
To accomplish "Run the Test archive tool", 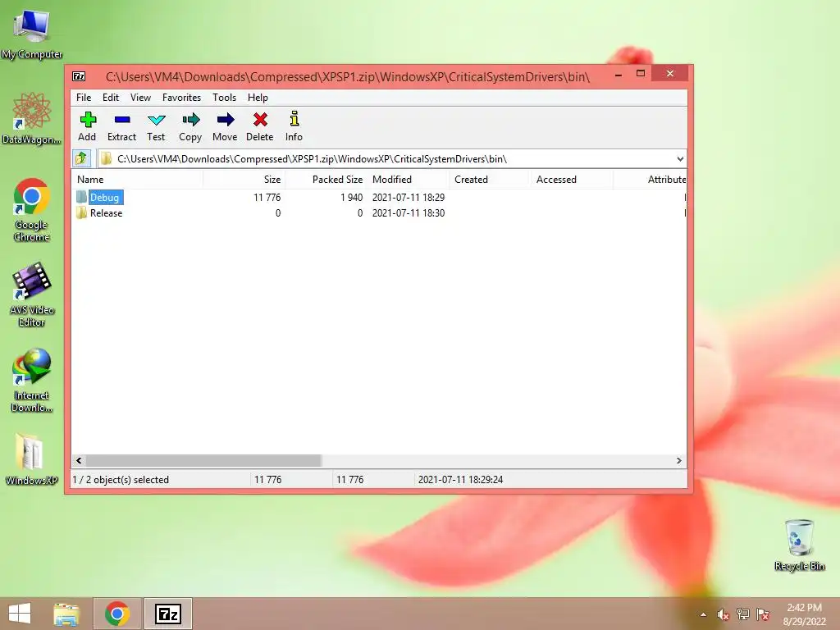I will (x=157, y=120).
